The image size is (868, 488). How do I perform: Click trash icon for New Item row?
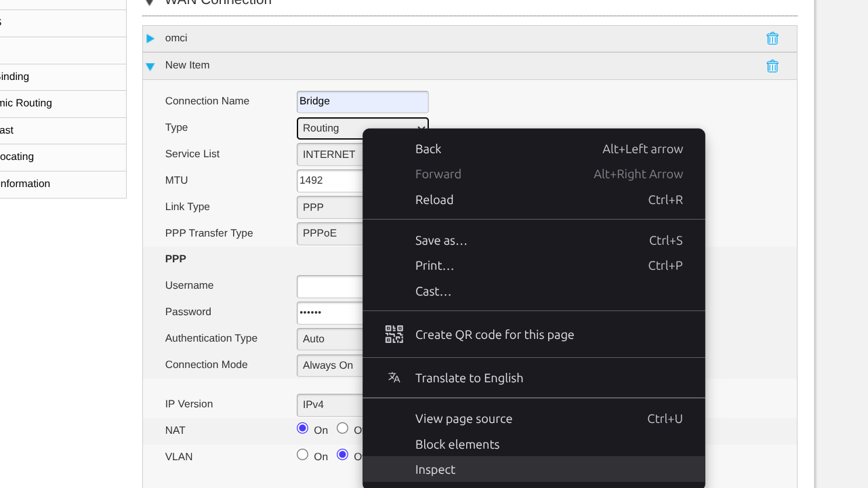point(772,66)
